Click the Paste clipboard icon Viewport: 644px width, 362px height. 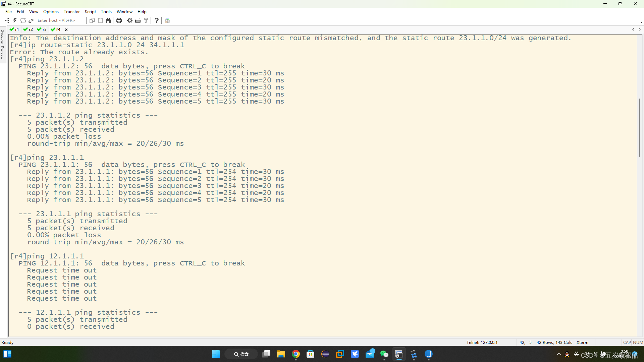click(100, 20)
